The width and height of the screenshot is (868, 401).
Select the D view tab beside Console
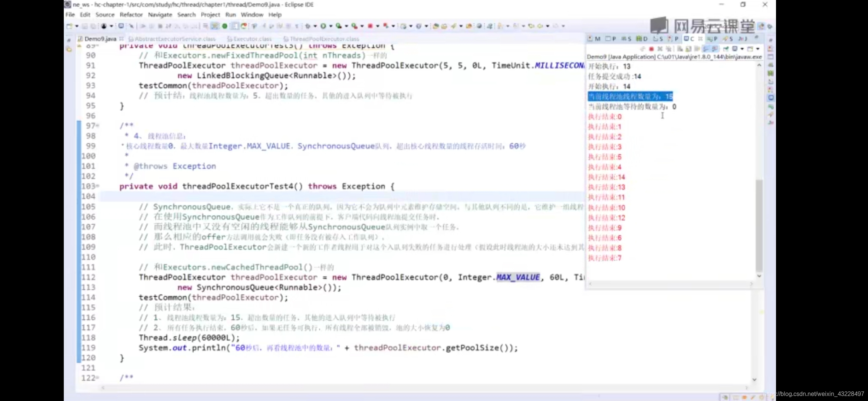pos(642,39)
